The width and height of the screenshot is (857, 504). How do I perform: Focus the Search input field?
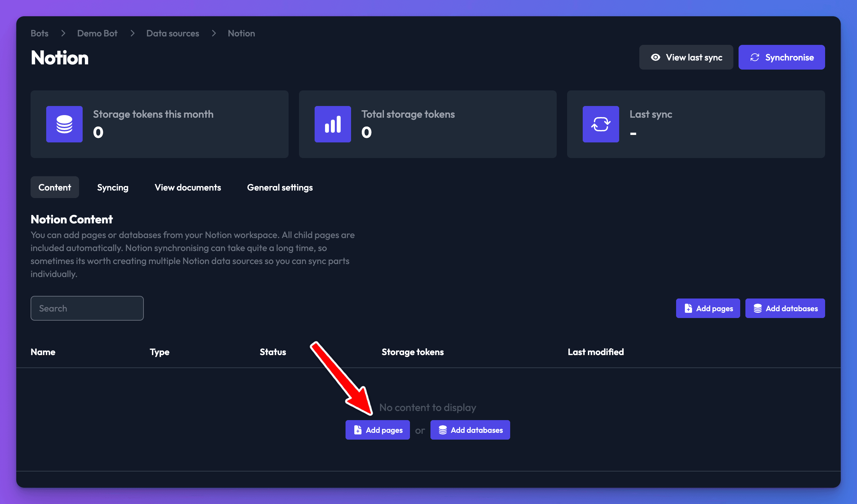(x=87, y=308)
